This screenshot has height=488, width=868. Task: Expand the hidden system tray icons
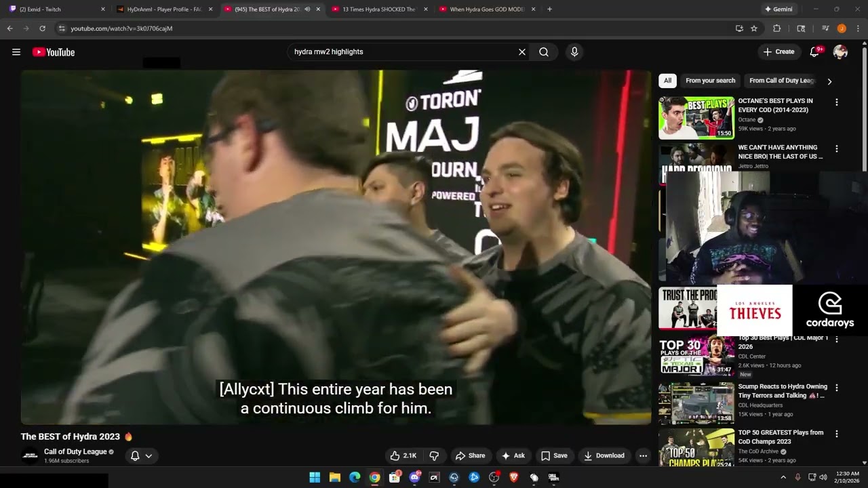[783, 477]
